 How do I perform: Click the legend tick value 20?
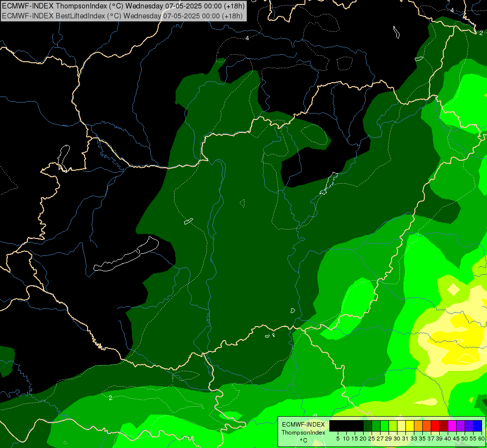tap(363, 439)
